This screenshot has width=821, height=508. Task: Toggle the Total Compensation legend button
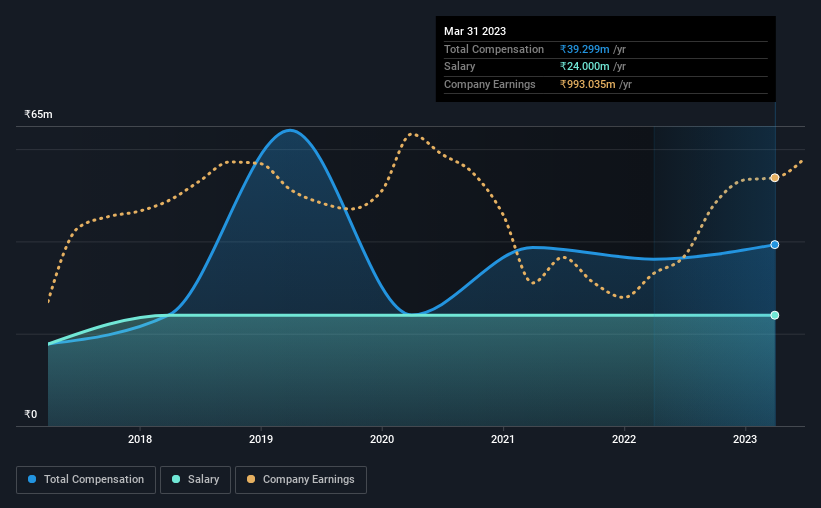86,480
